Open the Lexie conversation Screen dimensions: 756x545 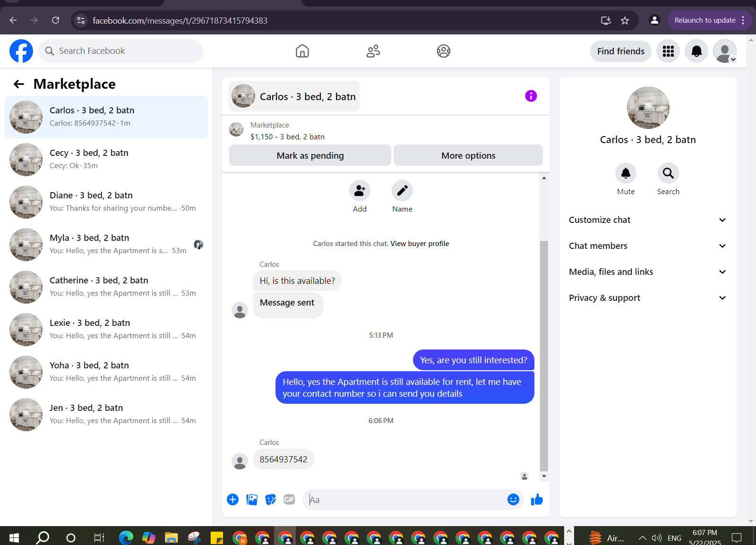[106, 330]
